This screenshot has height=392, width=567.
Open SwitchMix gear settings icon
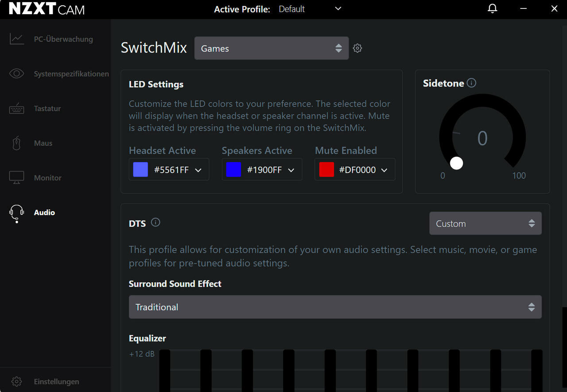click(x=357, y=48)
